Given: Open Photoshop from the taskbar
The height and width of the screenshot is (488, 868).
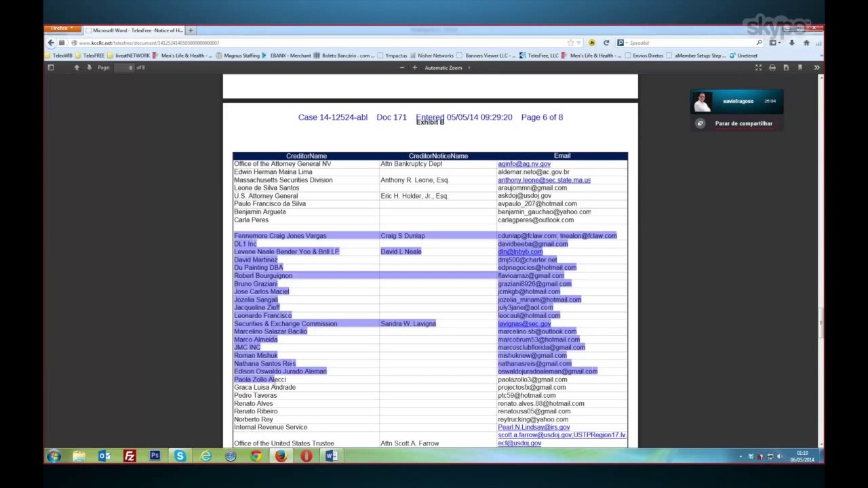Looking at the screenshot, I should pyautogui.click(x=155, y=456).
